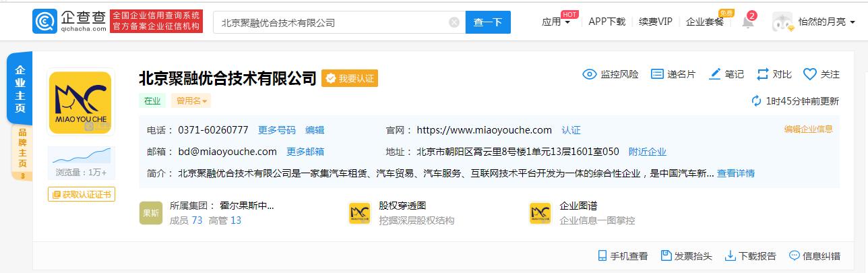Click the 在业 status tag
Screen dimensions: 868x273
(x=152, y=101)
